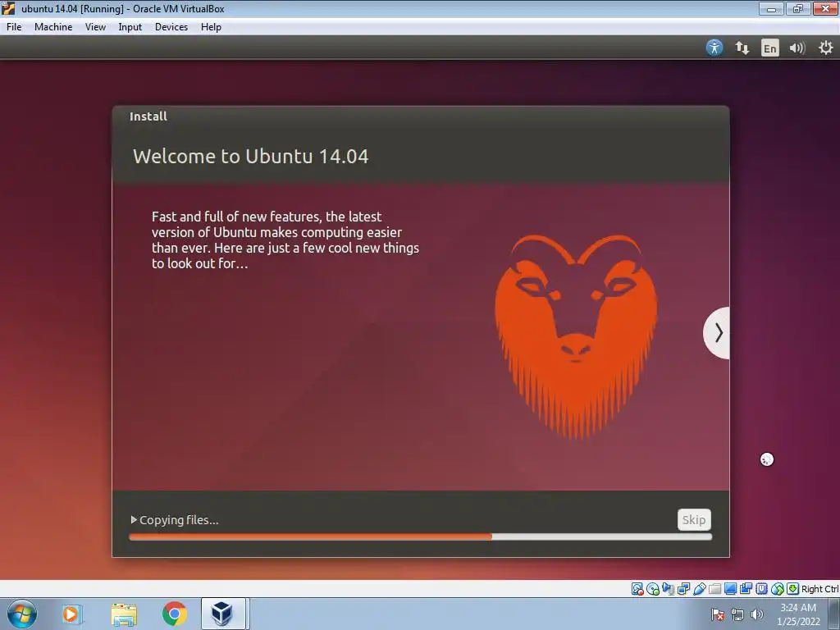Click the VirtualBox CPU virtualization chip icon
Viewport: 840px width, 630px height.
761,589
